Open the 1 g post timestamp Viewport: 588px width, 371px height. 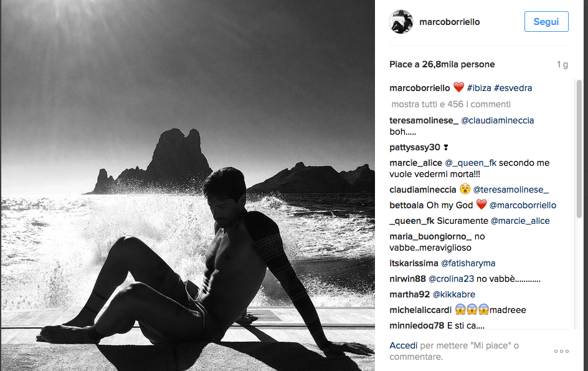tap(562, 65)
